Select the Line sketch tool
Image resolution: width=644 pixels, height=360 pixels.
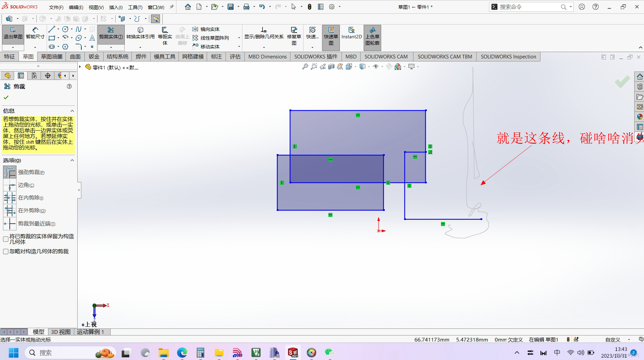pos(51,29)
